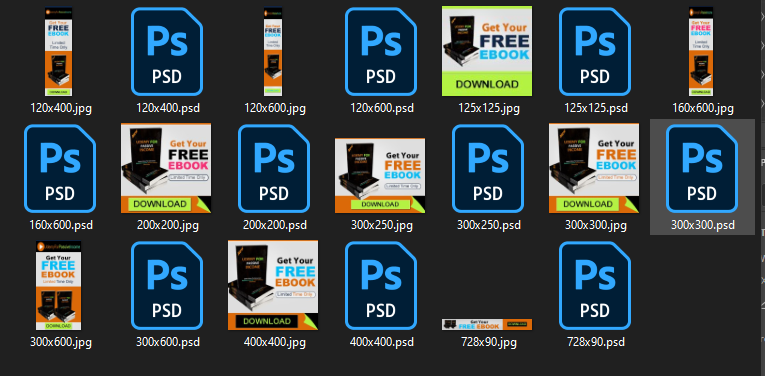
Task: Click the 300x600.jpg banner thumbnail
Action: click(59, 285)
